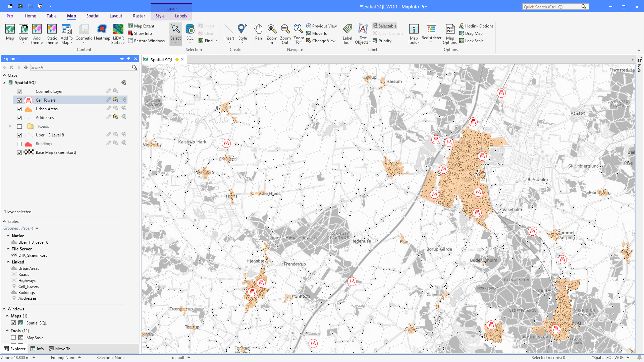Activate the Select arrow tool
Viewport: 644px width, 362px height.
(175, 29)
